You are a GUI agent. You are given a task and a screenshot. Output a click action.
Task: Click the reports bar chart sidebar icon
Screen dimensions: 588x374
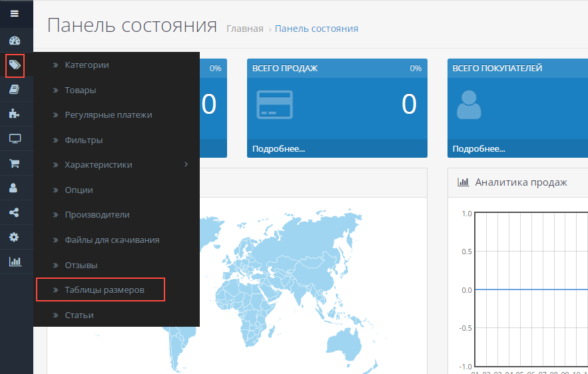14,262
